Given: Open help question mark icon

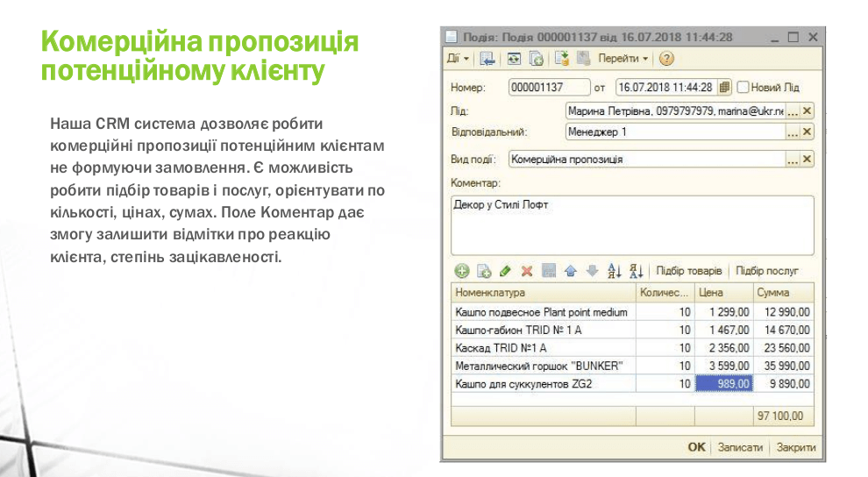Looking at the screenshot, I should point(666,59).
